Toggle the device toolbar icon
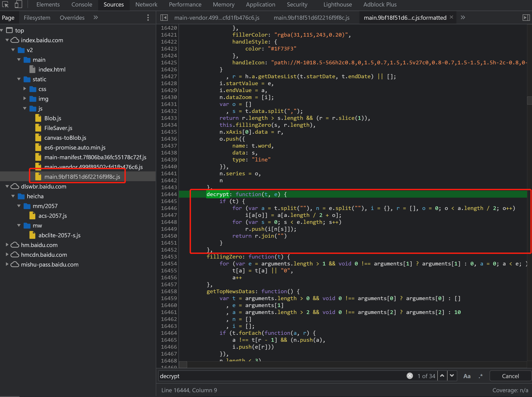This screenshot has height=397, width=532. pos(18,4)
